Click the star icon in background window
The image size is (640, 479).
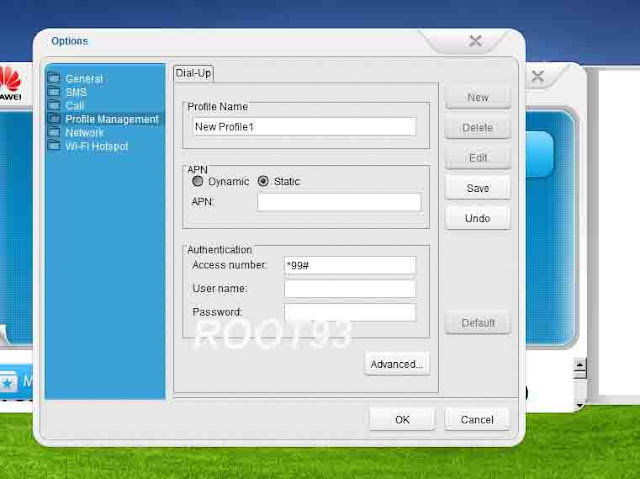(7, 383)
